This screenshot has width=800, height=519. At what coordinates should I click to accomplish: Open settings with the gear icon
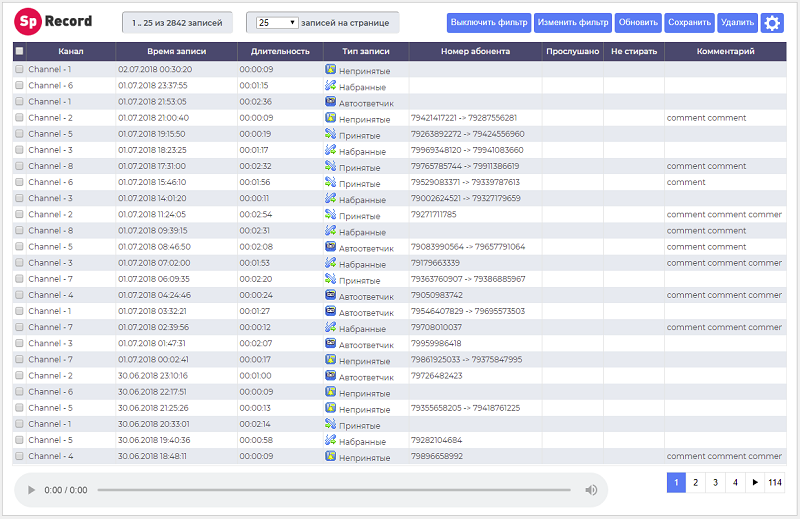(x=772, y=22)
